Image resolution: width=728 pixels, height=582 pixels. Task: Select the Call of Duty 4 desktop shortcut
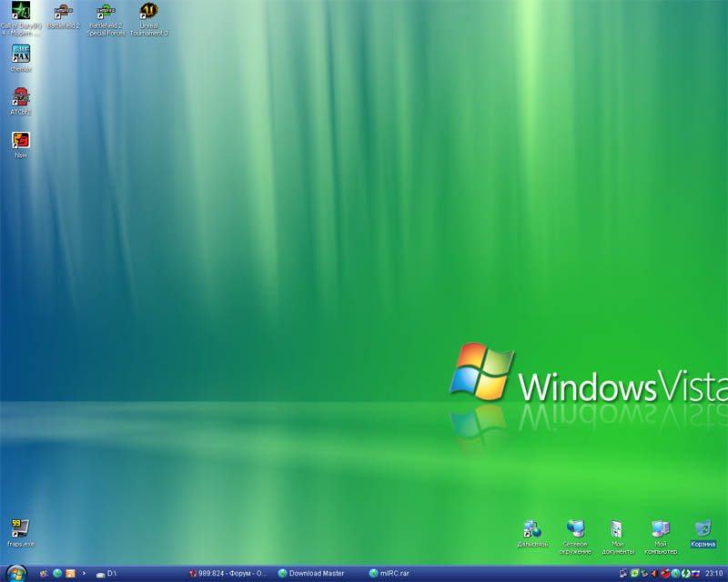(21, 13)
